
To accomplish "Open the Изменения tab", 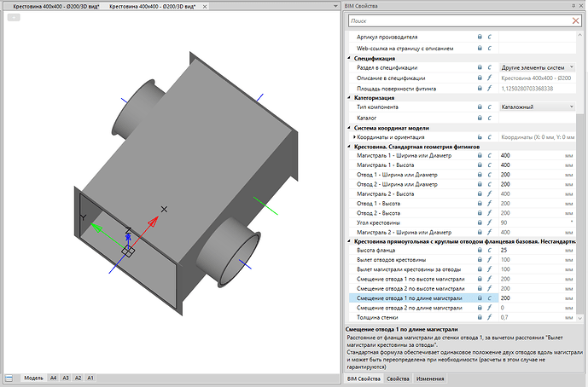I will (430, 378).
